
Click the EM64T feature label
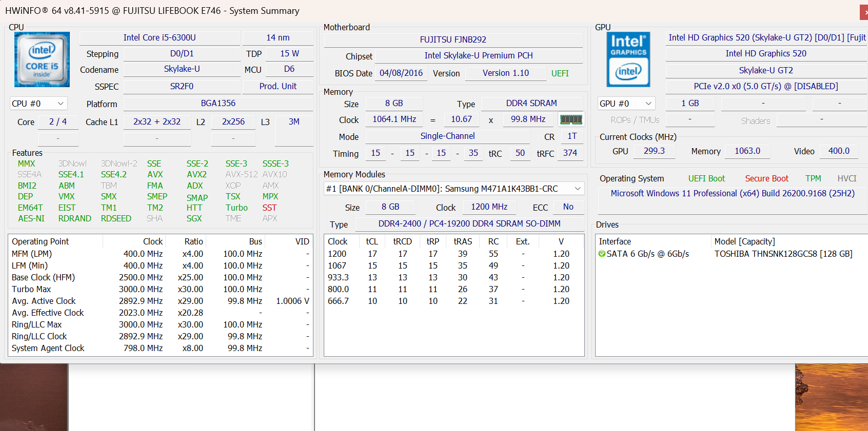[x=30, y=208]
